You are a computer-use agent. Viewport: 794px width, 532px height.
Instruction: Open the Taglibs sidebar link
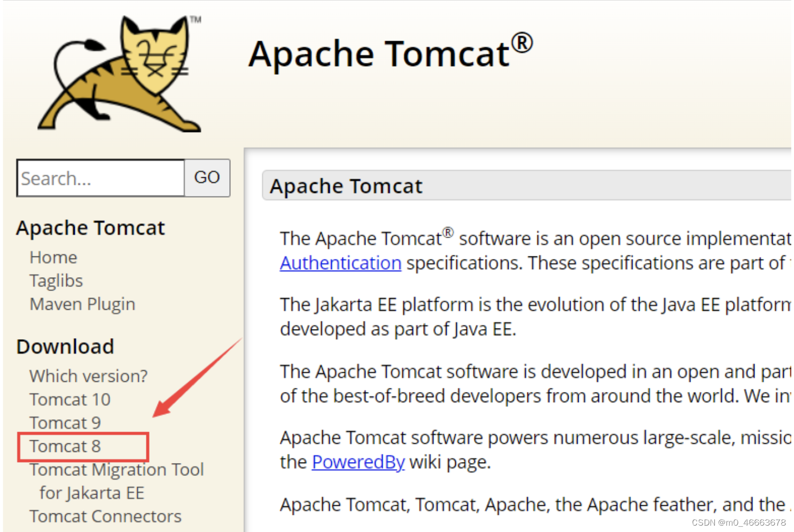(x=56, y=281)
